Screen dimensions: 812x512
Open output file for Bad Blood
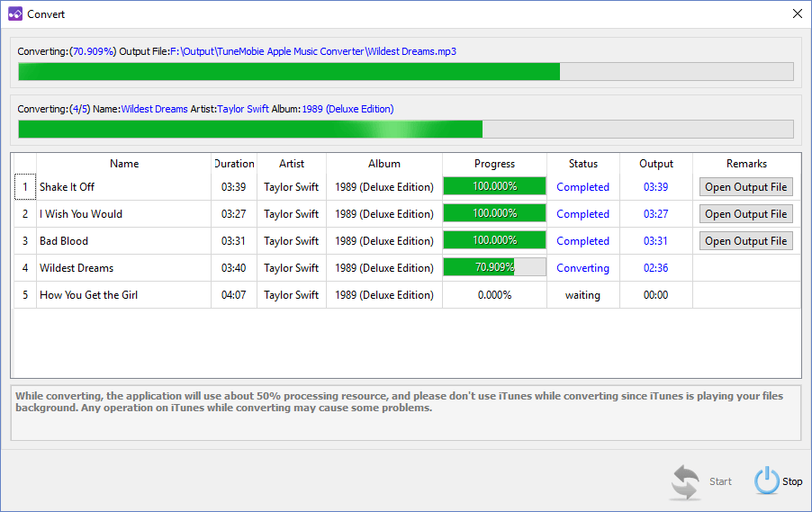click(x=745, y=241)
